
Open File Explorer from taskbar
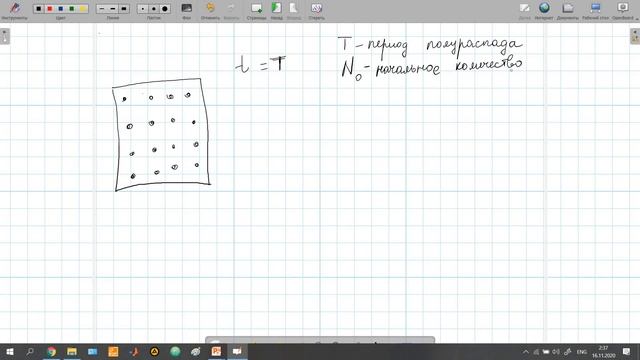[x=72, y=351]
